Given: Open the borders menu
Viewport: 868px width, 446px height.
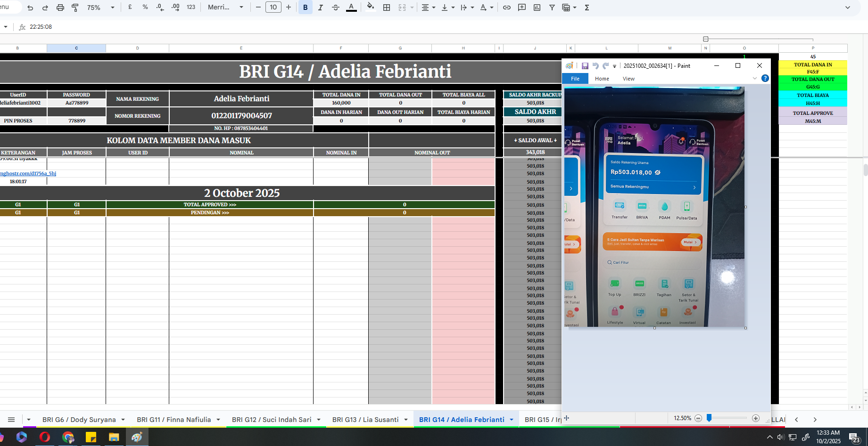Looking at the screenshot, I should (x=387, y=8).
